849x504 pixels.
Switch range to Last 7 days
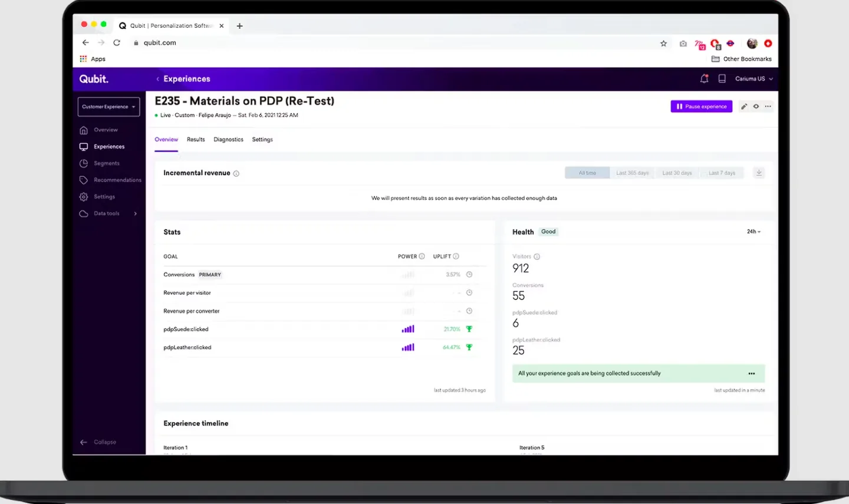point(722,173)
